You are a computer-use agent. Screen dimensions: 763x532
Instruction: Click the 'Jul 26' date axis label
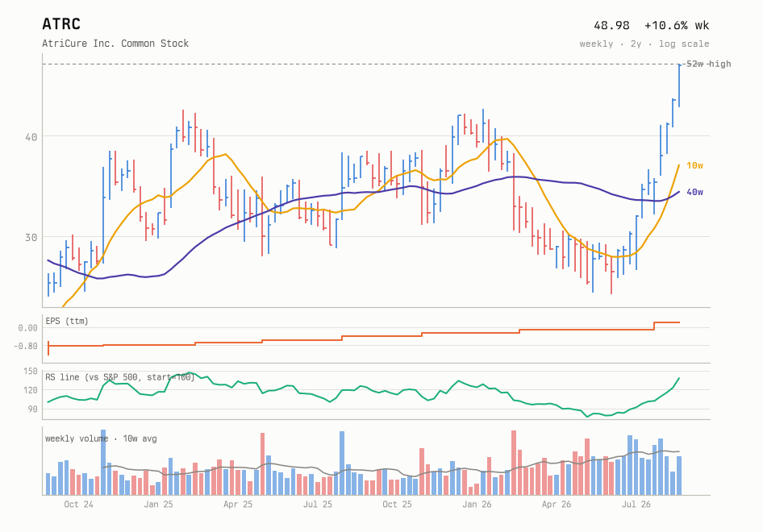(x=636, y=505)
